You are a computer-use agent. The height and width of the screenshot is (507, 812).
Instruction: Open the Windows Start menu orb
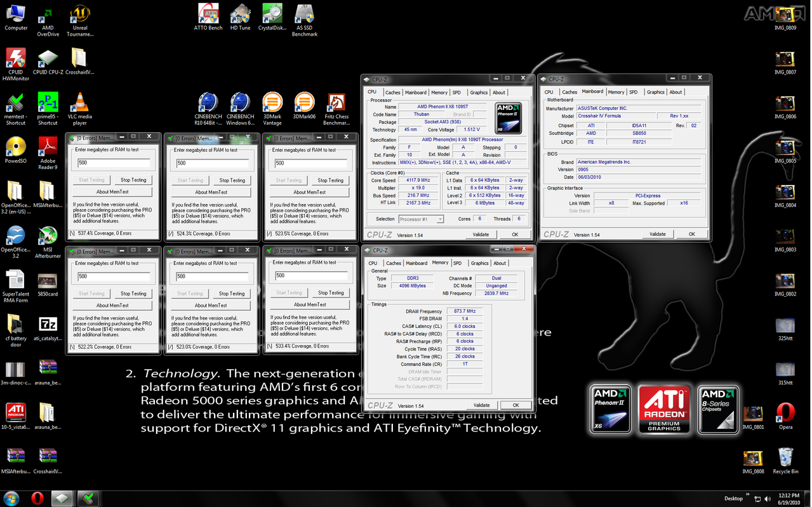(11, 498)
